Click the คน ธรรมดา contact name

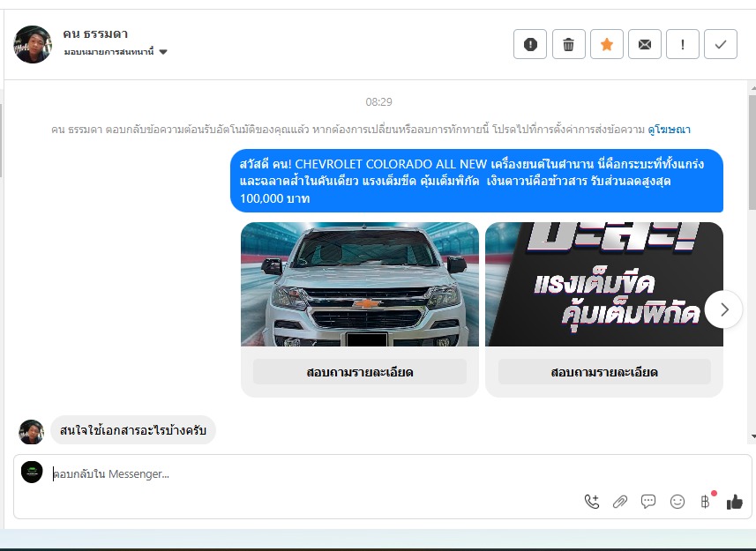pyautogui.click(x=95, y=34)
